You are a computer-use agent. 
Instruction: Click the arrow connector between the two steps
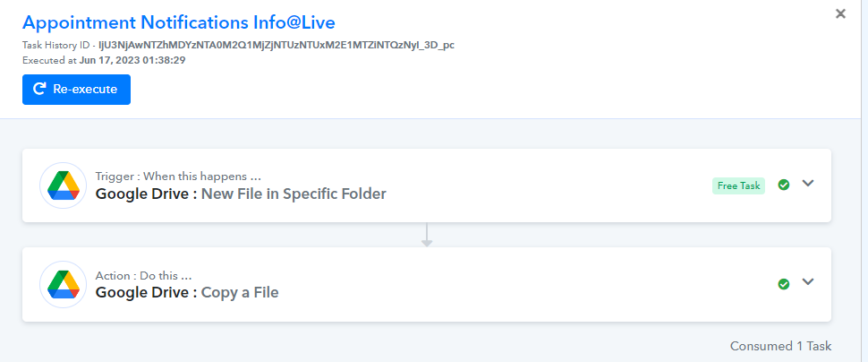426,235
